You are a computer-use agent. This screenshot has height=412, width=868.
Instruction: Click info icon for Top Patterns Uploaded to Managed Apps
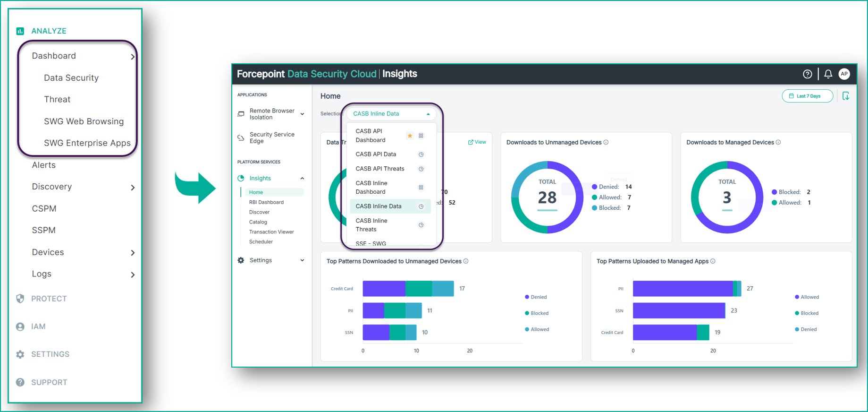[x=713, y=261]
